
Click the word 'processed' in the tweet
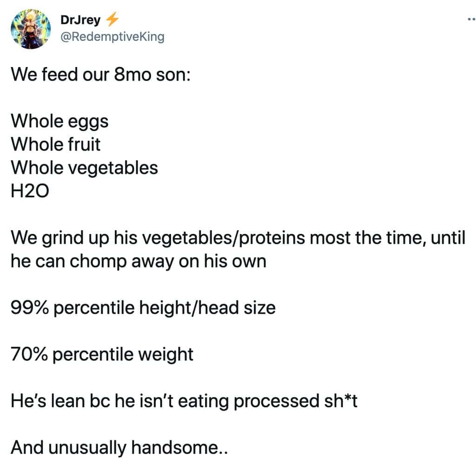pos(277,401)
